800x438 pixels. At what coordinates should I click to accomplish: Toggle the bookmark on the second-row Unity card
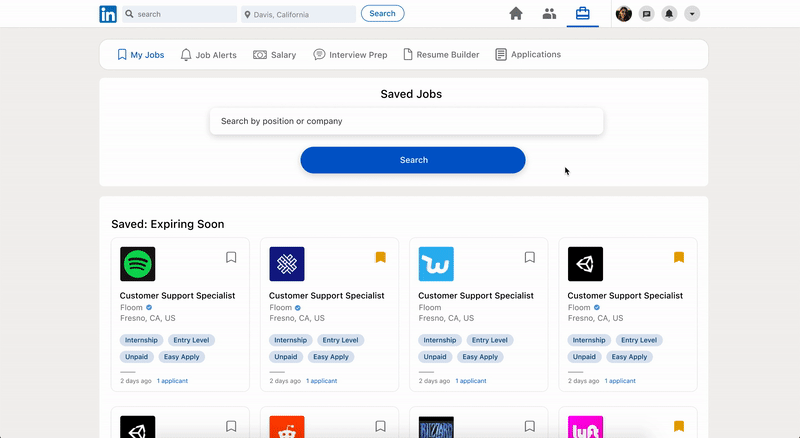[231, 426]
